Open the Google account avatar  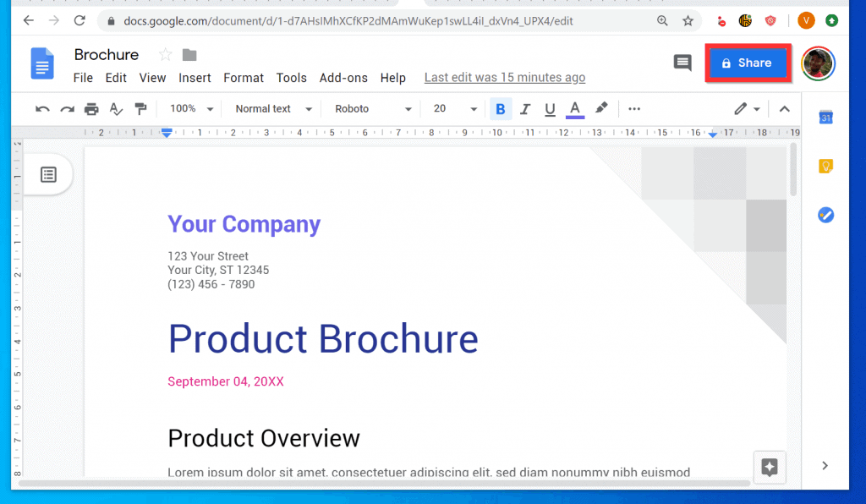pos(818,63)
